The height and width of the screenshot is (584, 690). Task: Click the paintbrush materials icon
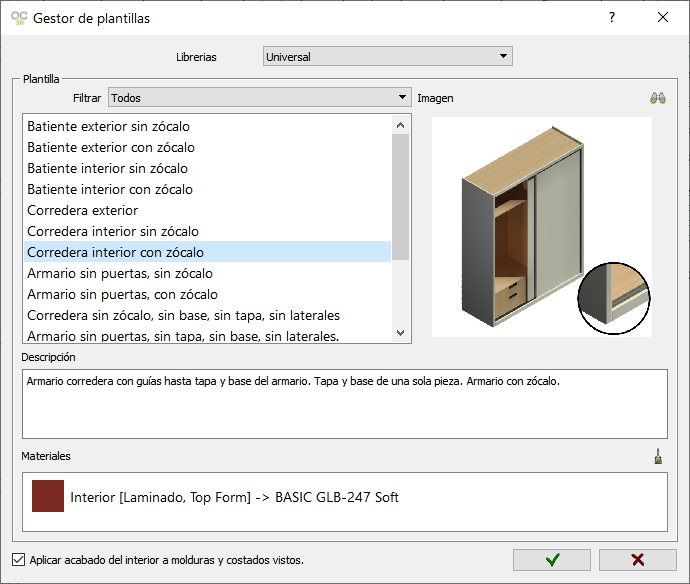(658, 456)
